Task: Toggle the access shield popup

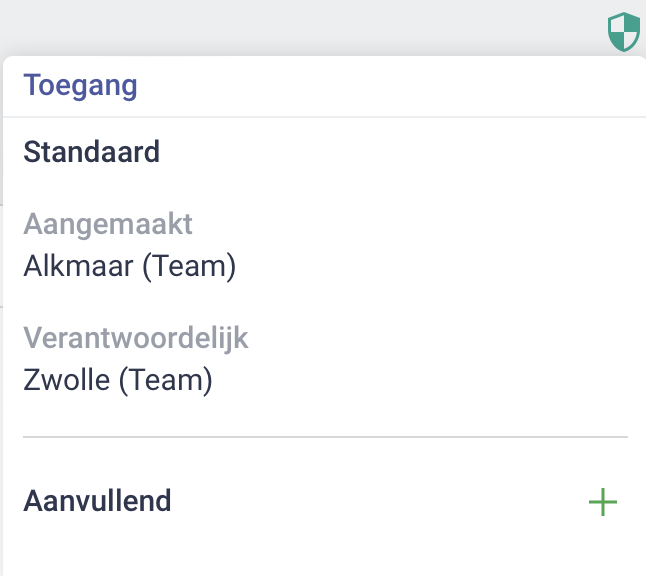Action: pos(624,32)
